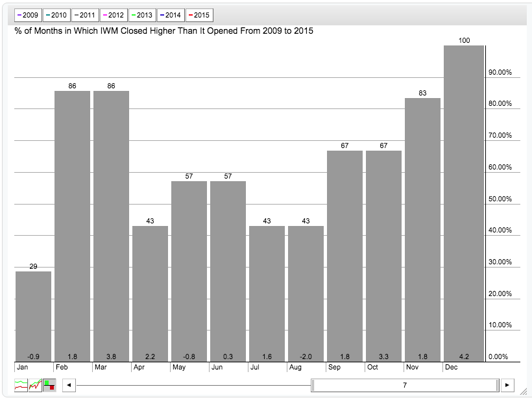
Task: Click the "Jan" axis label
Action: click(x=23, y=367)
